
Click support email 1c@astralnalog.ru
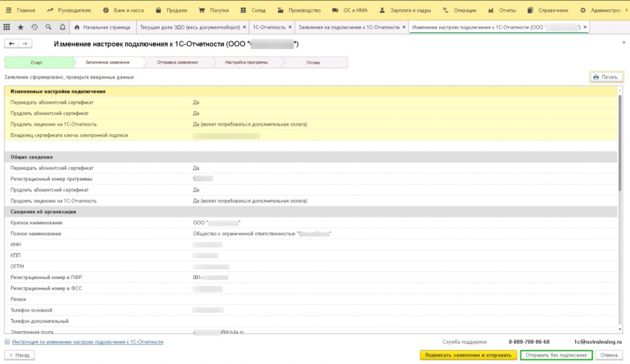[597, 341]
